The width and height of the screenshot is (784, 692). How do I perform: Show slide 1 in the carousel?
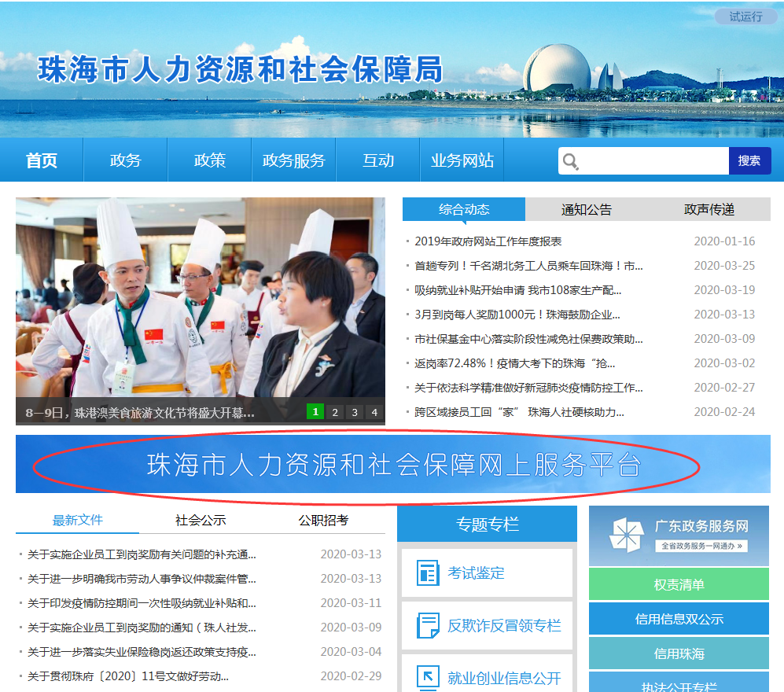click(315, 411)
